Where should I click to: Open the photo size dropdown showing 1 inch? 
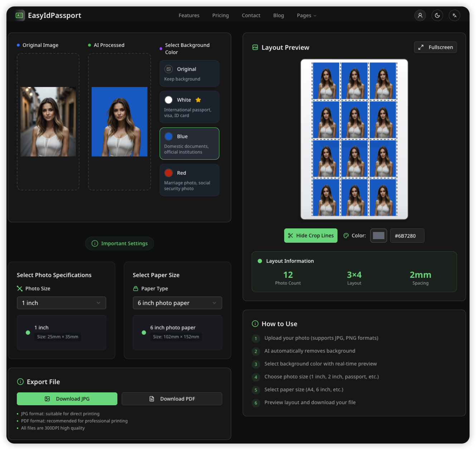click(61, 303)
